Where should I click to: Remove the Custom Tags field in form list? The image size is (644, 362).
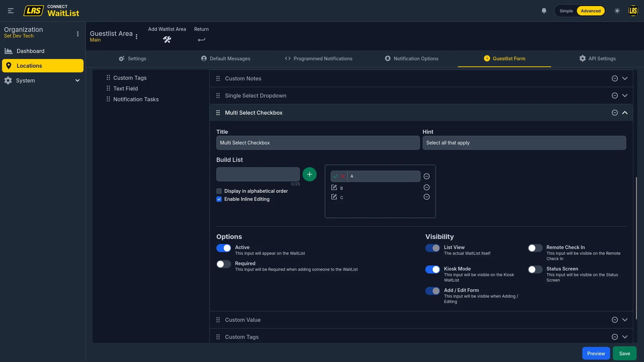point(615,337)
